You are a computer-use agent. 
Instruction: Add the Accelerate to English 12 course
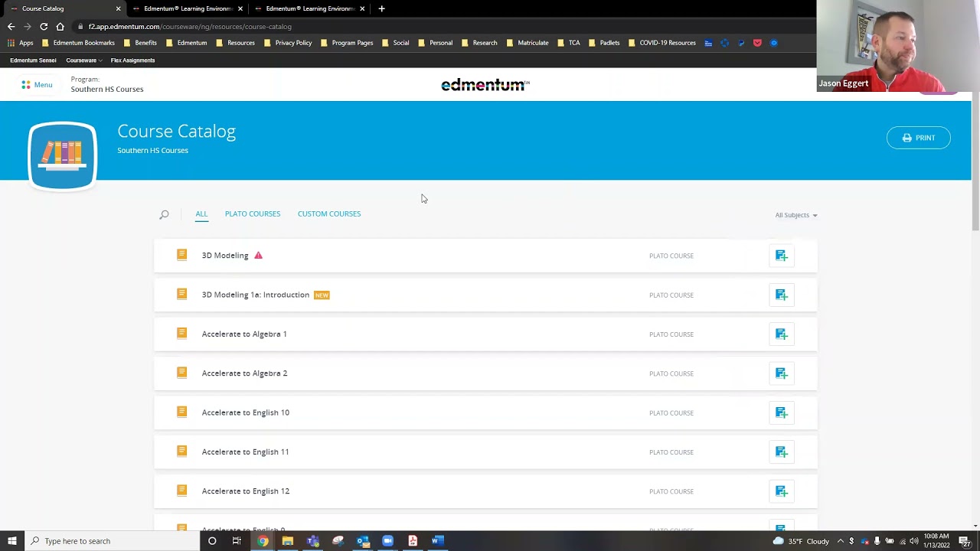pyautogui.click(x=781, y=491)
